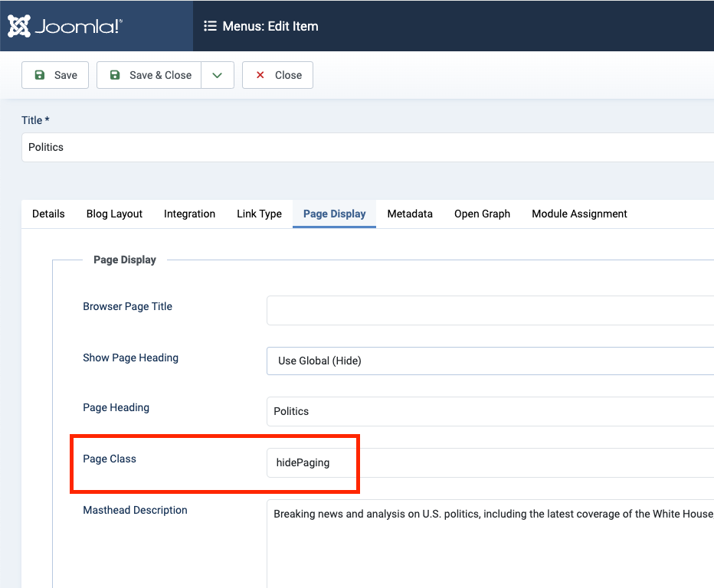Focus the Browser Page Title field
Image resolution: width=714 pixels, height=588 pixels.
(490, 310)
